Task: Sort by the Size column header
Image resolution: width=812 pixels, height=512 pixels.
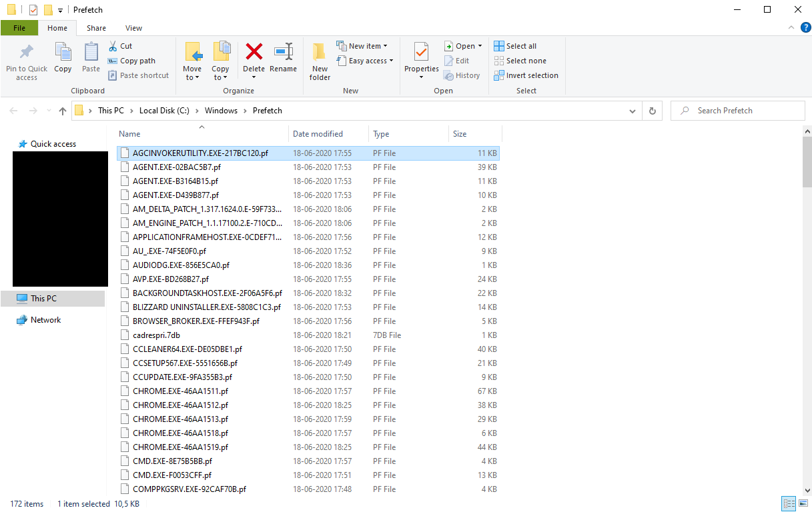Action: click(475, 134)
